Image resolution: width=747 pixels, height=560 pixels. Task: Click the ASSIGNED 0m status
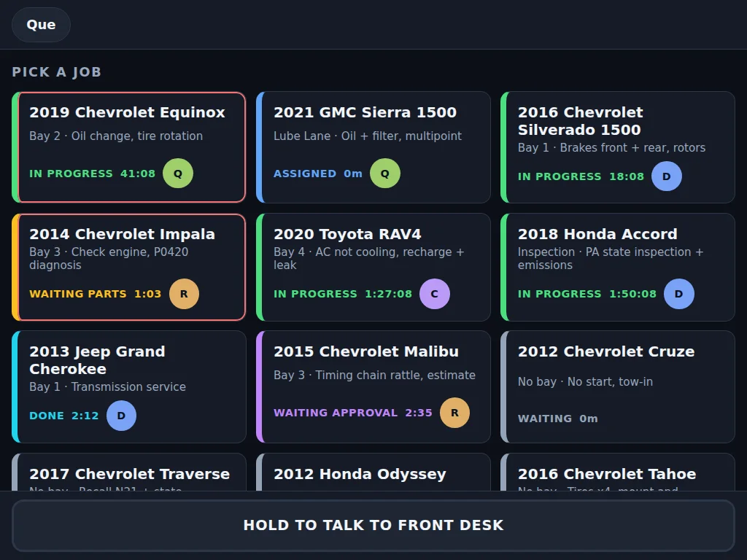(x=318, y=174)
